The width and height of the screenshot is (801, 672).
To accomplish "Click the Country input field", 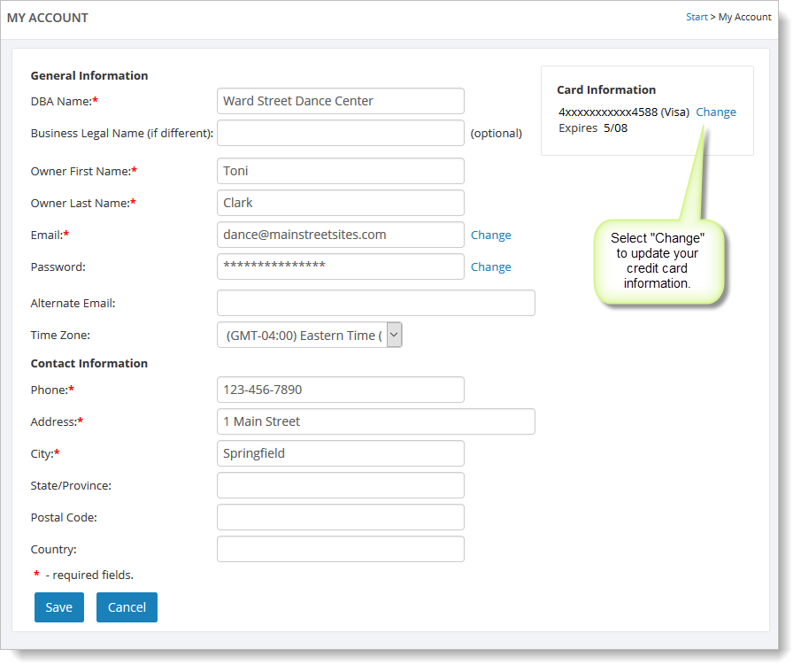I will point(340,549).
